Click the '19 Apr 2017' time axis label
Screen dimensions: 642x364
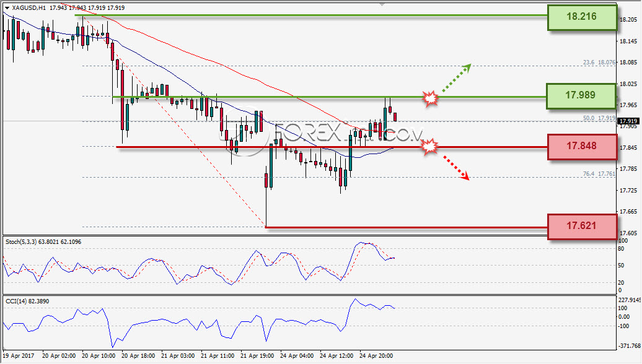[19, 356]
